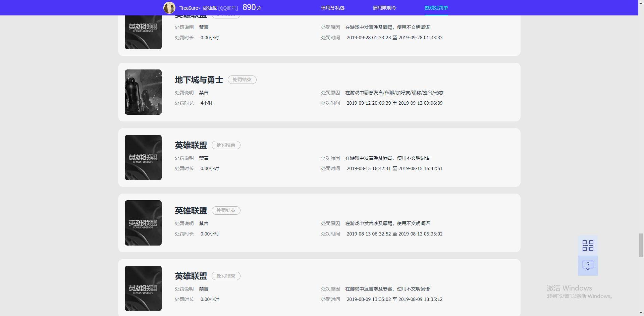Click the scrollbar down arrow

coord(641,313)
